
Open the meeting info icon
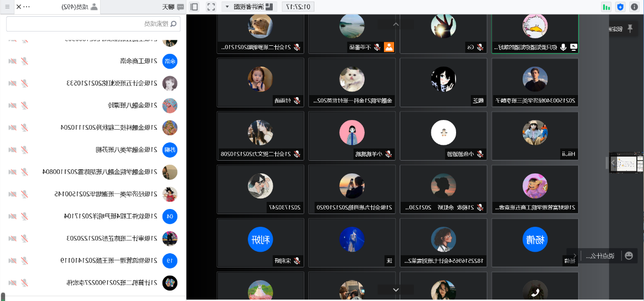[634, 7]
